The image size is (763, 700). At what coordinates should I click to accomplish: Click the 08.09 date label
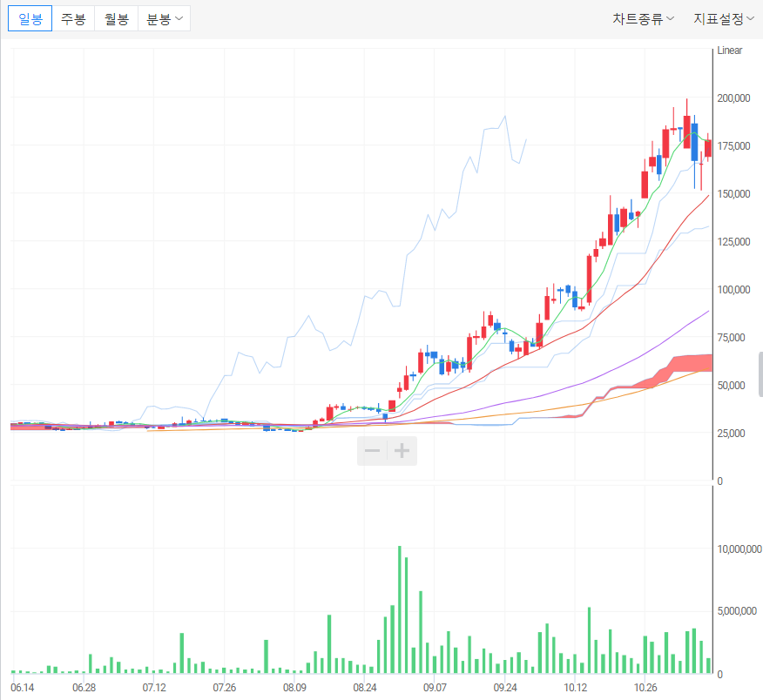(x=295, y=688)
